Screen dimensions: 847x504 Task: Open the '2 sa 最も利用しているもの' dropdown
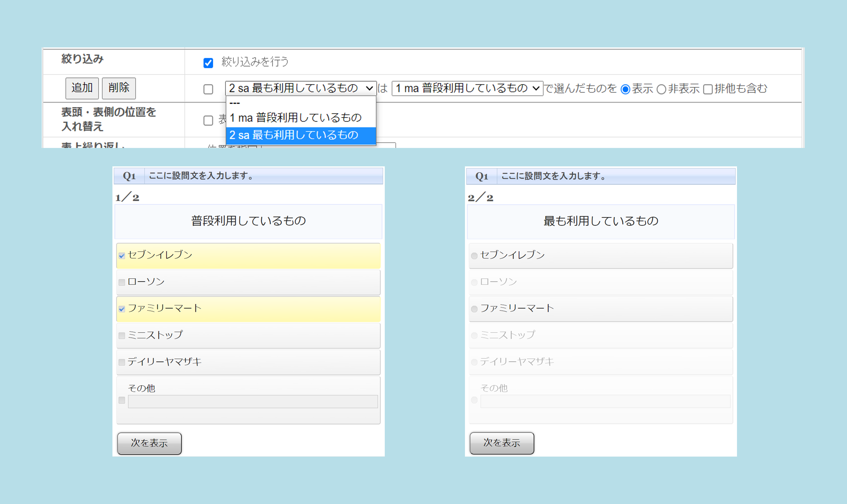pos(300,88)
